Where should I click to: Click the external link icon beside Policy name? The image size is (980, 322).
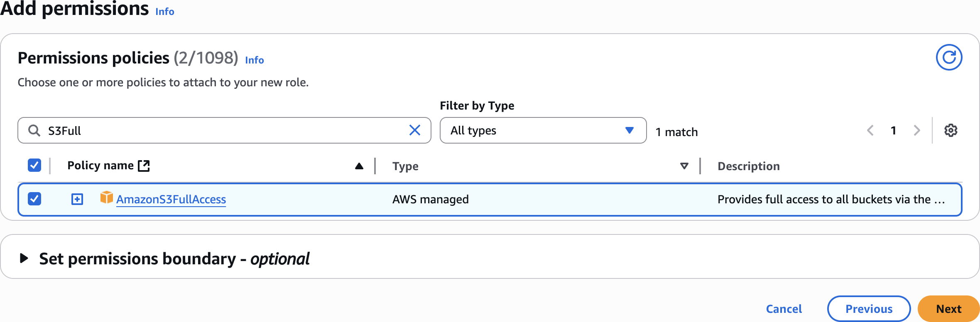(144, 166)
